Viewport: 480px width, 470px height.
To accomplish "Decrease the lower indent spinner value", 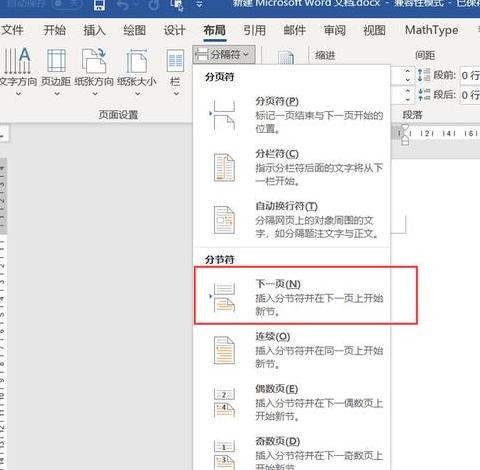I will tap(407, 99).
